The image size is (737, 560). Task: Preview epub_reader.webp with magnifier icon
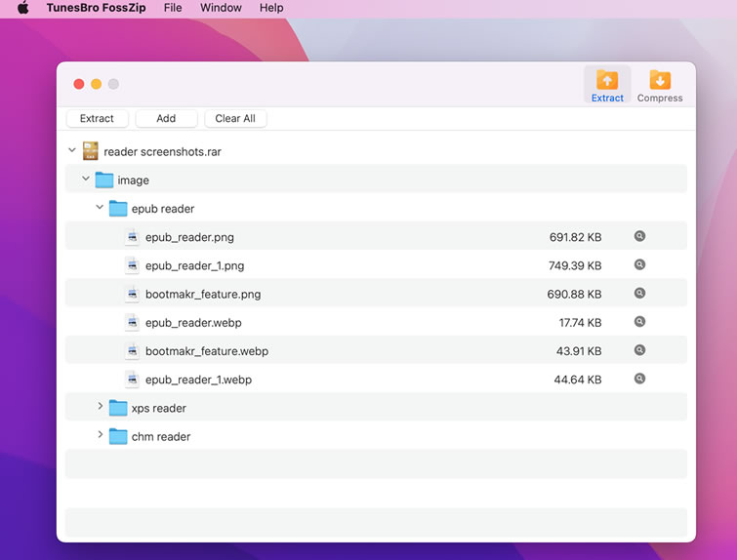tap(639, 322)
